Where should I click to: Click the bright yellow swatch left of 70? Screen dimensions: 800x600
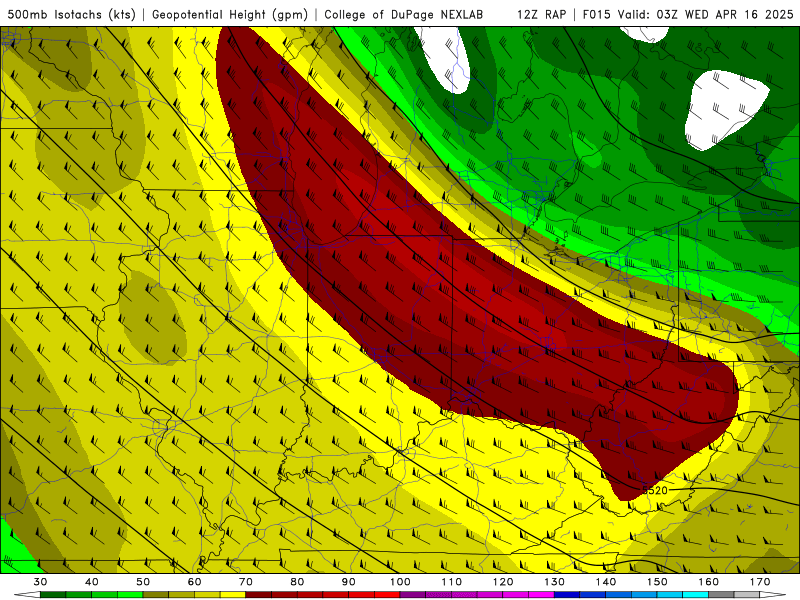point(233,595)
